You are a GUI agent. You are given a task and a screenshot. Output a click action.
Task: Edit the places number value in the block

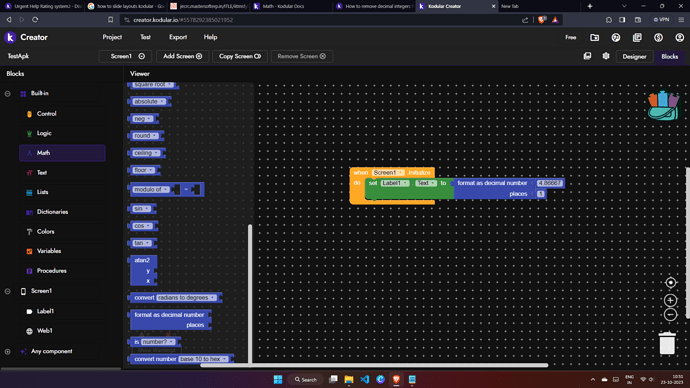coord(540,194)
